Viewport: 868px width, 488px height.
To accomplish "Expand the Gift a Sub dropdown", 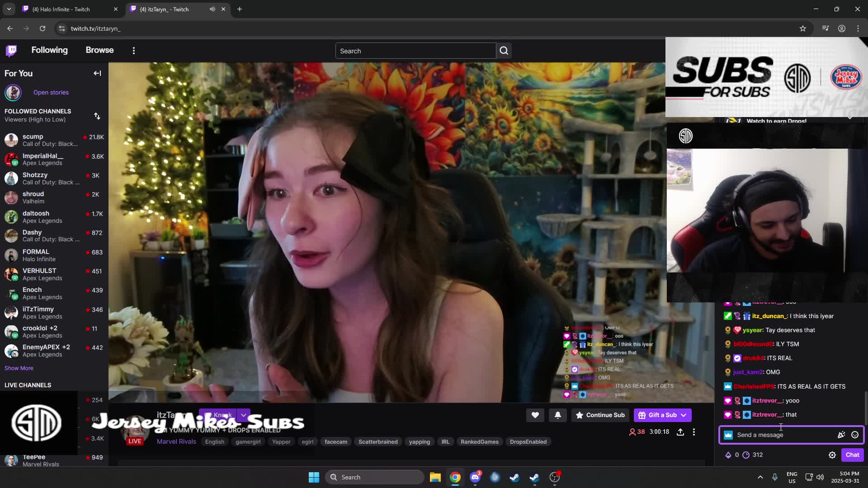I will 684,415.
